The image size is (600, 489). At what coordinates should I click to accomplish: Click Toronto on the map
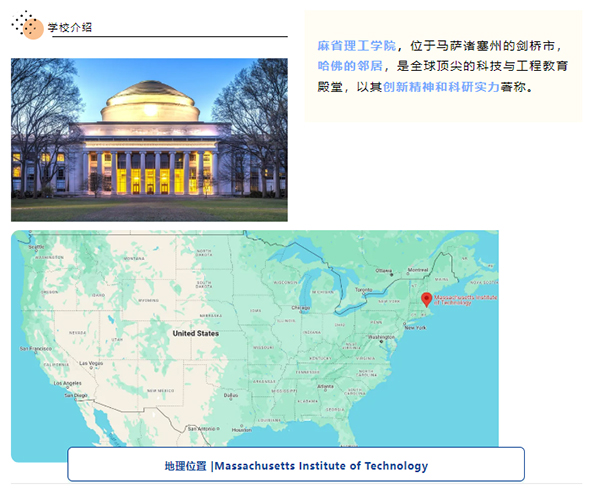pyautogui.click(x=364, y=290)
